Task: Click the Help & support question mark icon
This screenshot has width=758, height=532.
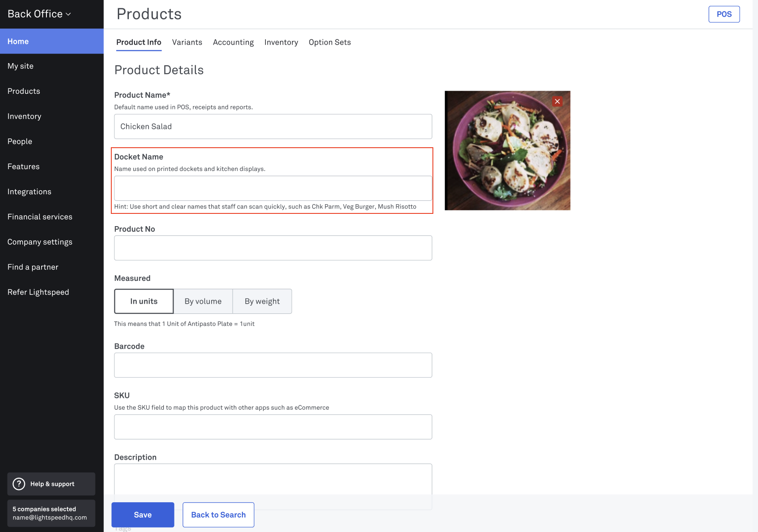Action: [x=19, y=484]
